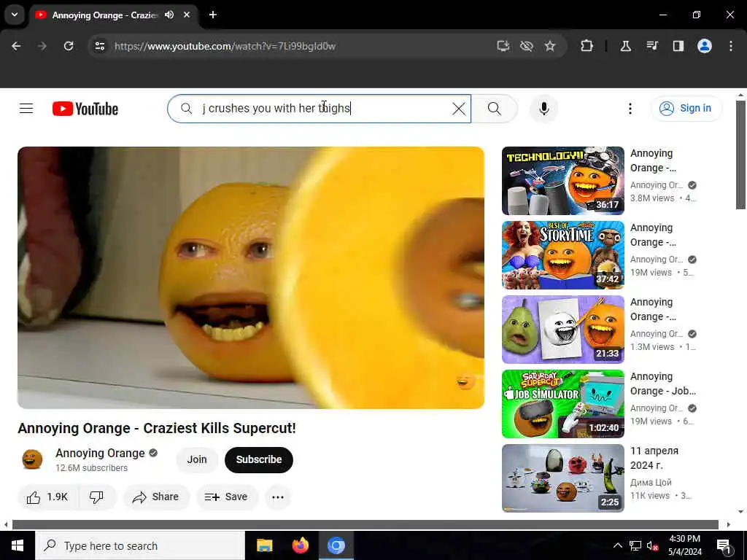Viewport: 747px width, 560px height.
Task: Open the 'Annoying Orange - Job...' title link
Action: (x=662, y=384)
